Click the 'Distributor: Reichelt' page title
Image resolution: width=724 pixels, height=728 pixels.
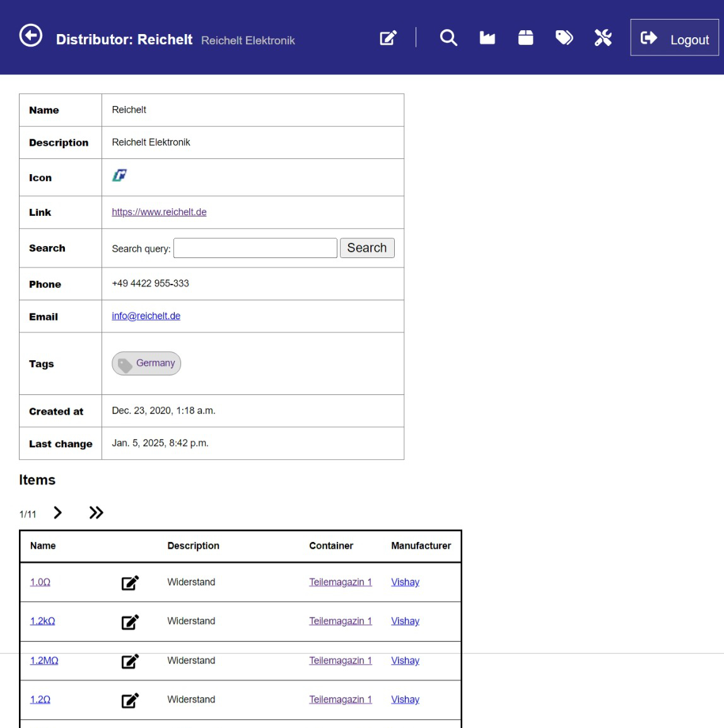click(x=124, y=40)
